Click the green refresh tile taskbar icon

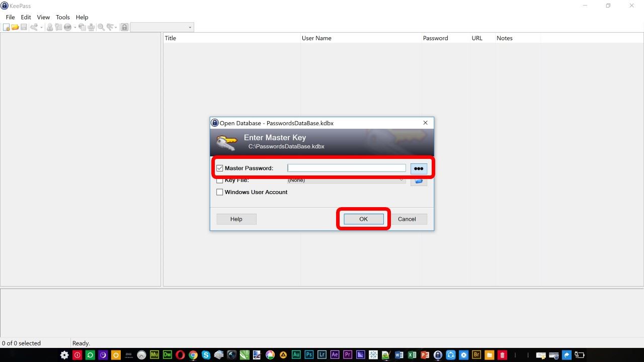pos(90,355)
